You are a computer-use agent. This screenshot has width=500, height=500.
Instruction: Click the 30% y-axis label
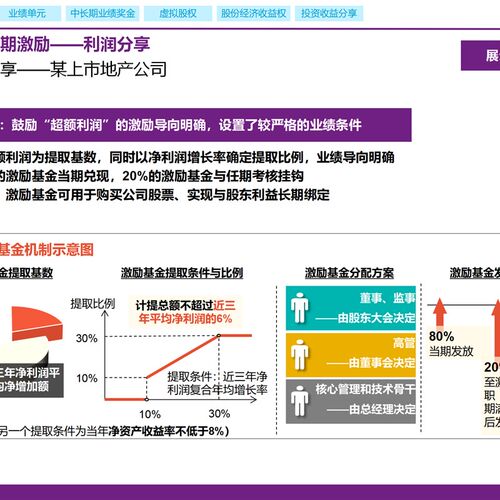pyautogui.click(x=87, y=338)
